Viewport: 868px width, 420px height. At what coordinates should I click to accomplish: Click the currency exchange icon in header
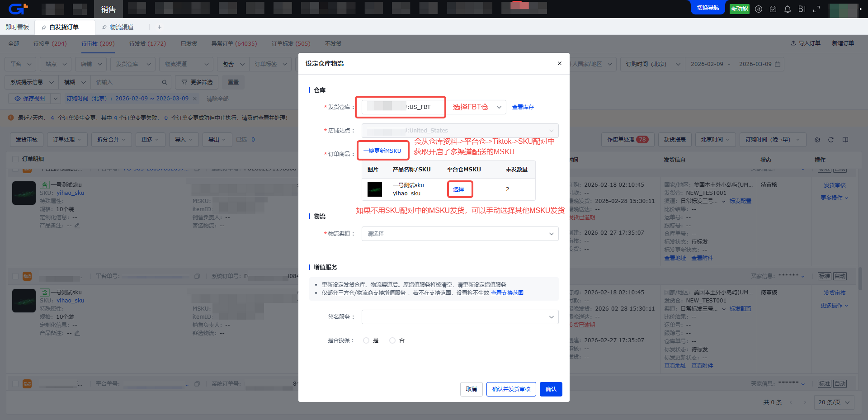click(759, 9)
